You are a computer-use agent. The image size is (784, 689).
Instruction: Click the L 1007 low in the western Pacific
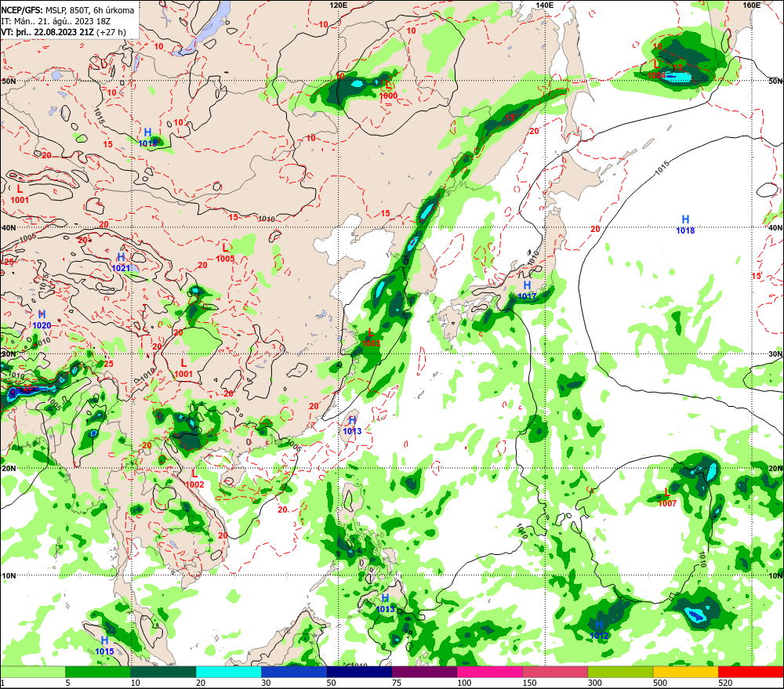[x=667, y=498]
